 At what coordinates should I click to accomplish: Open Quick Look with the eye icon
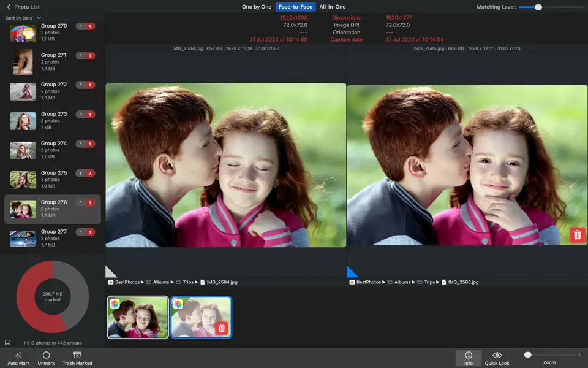coord(497,355)
